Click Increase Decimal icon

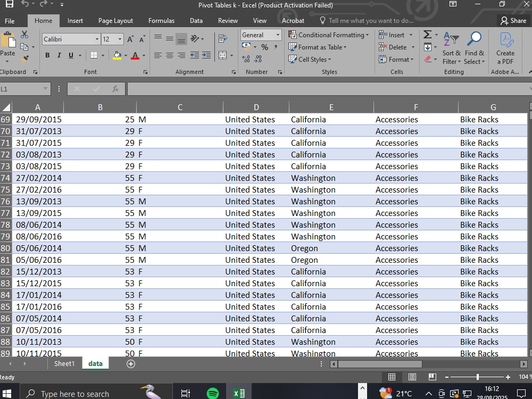[x=246, y=59]
